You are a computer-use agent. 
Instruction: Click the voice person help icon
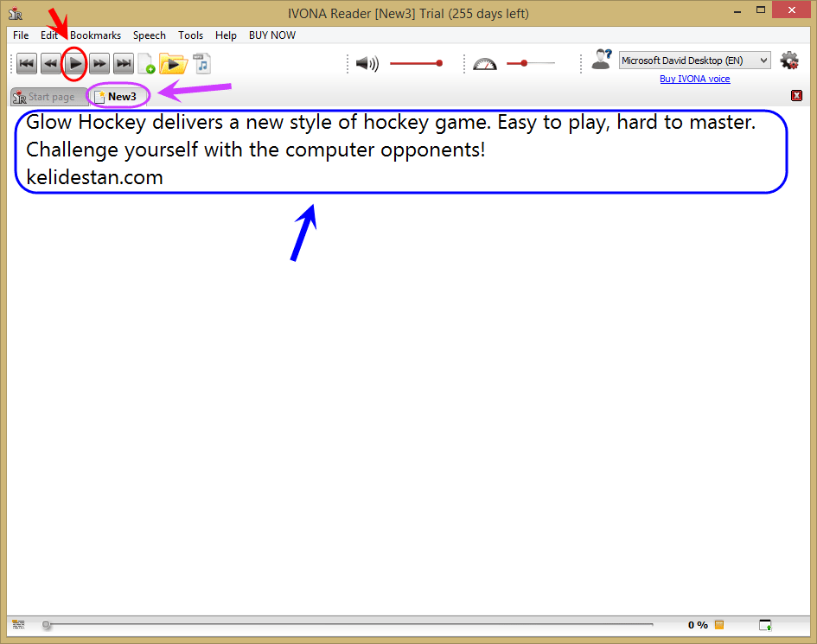point(601,60)
